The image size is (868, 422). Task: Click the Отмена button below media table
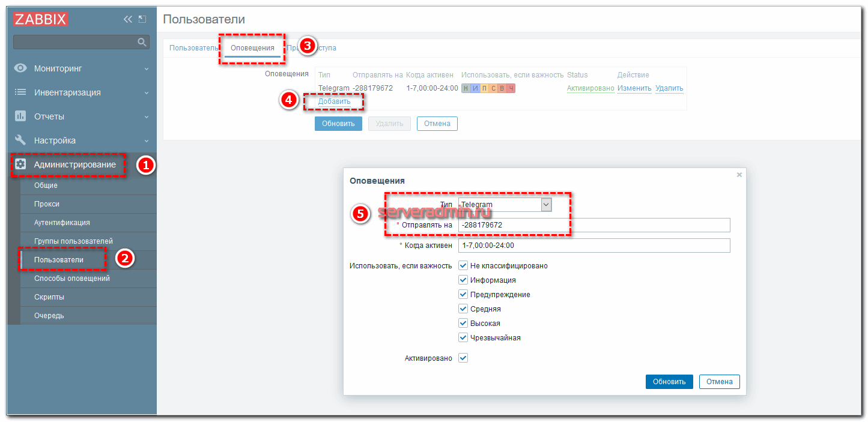[x=437, y=124]
